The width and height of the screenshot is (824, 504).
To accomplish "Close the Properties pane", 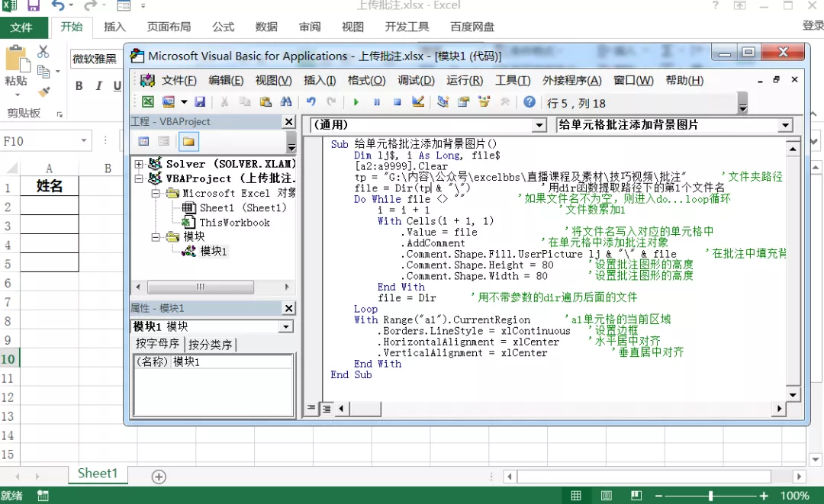I will coord(288,308).
